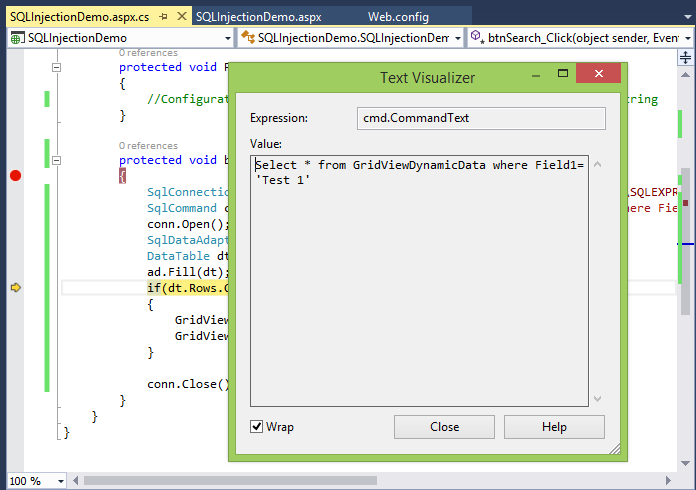Click the class icon in the navigation bar

click(248, 37)
